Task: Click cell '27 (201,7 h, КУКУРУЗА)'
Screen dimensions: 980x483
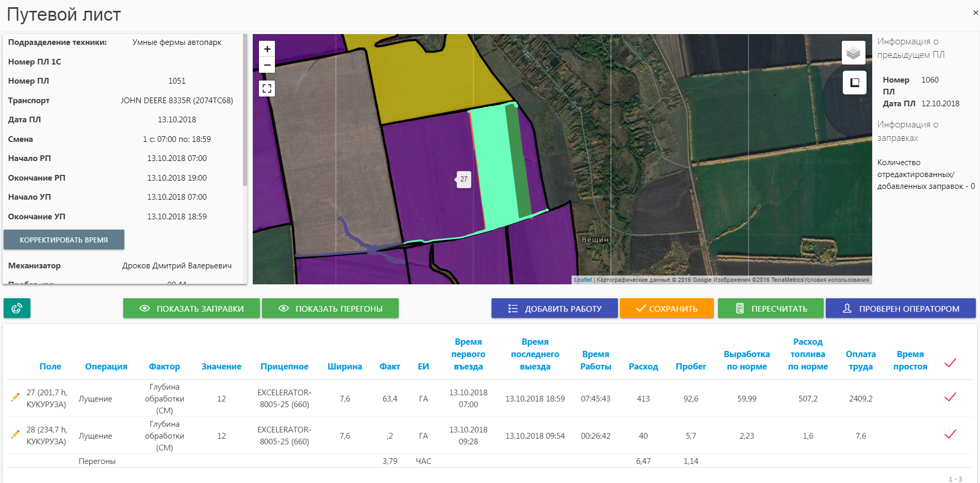Action: 47,398
